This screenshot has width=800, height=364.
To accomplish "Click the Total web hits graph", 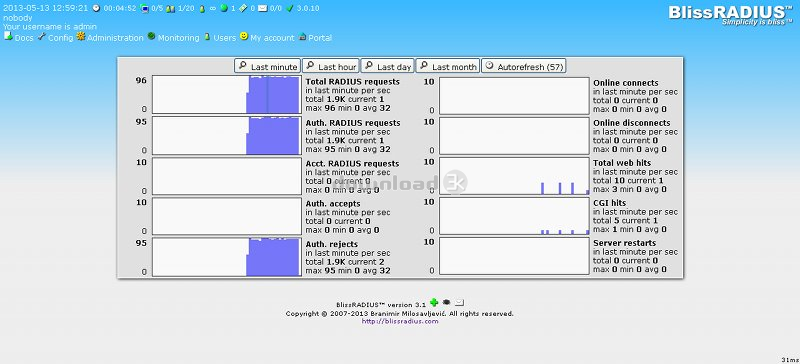I will pos(514,176).
